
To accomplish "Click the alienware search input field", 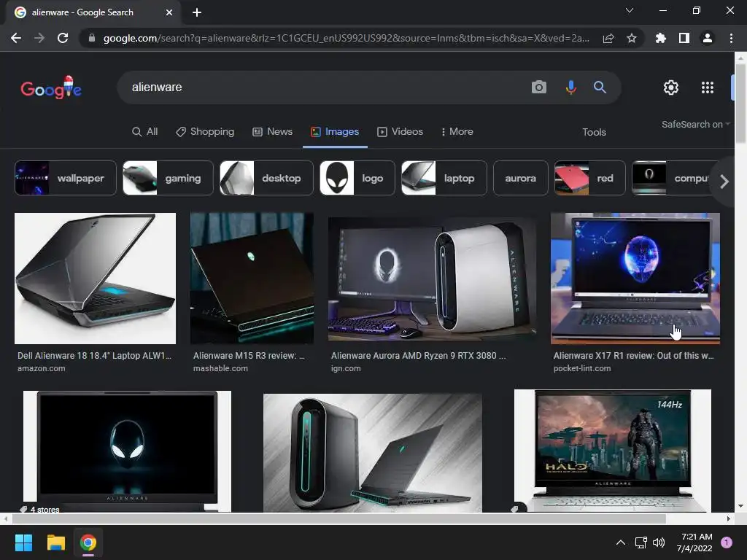I will [324, 87].
